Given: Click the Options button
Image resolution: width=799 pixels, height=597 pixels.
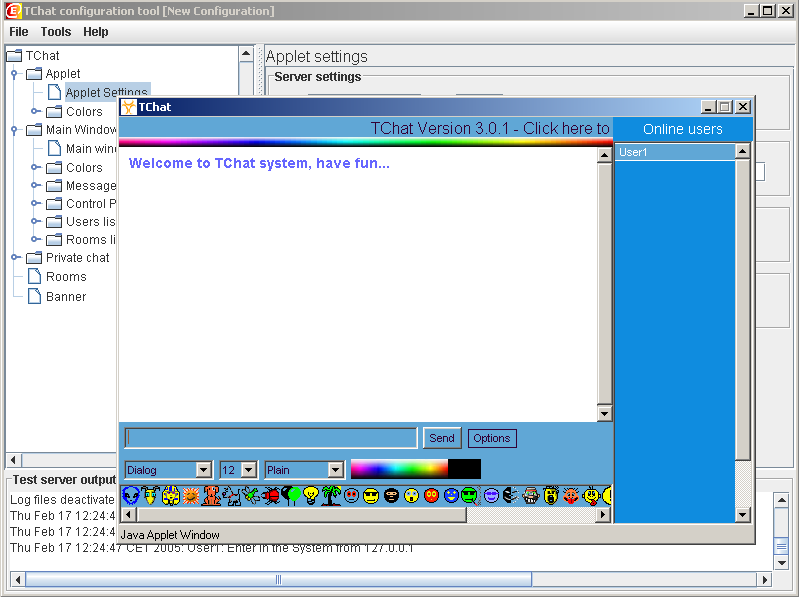Looking at the screenshot, I should (492, 438).
